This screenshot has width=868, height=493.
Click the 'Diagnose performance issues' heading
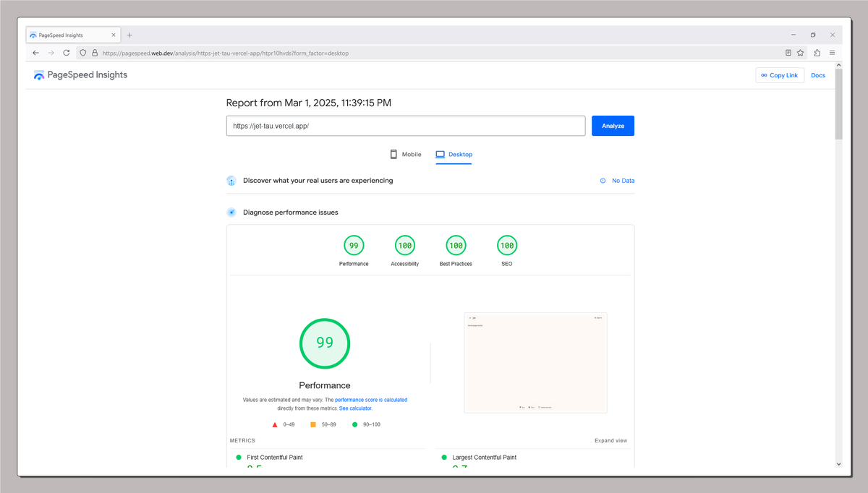pos(291,213)
